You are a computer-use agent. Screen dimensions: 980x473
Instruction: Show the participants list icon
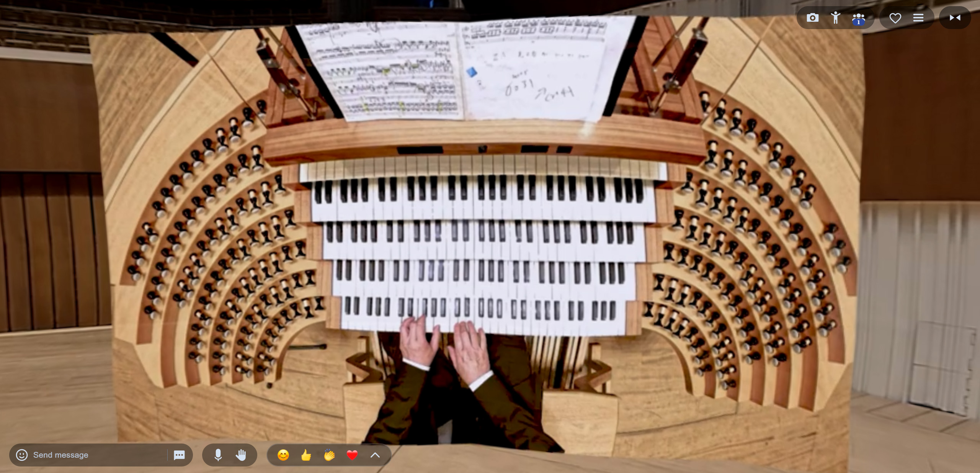(x=858, y=18)
